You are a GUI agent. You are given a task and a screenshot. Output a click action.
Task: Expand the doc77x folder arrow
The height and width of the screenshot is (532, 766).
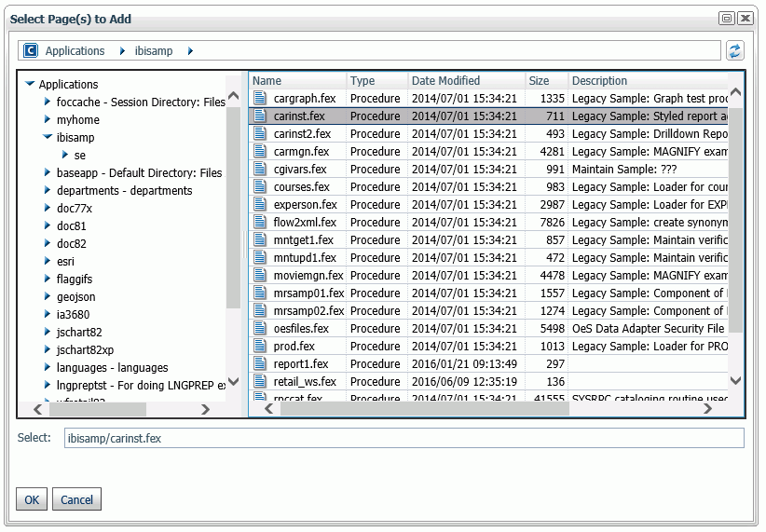(48, 208)
